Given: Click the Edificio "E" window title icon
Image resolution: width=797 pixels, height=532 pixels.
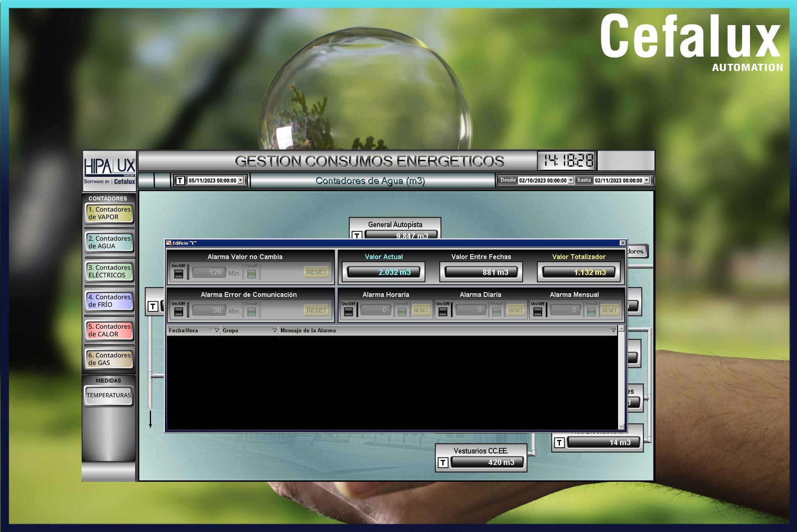Looking at the screenshot, I should pyautogui.click(x=169, y=243).
